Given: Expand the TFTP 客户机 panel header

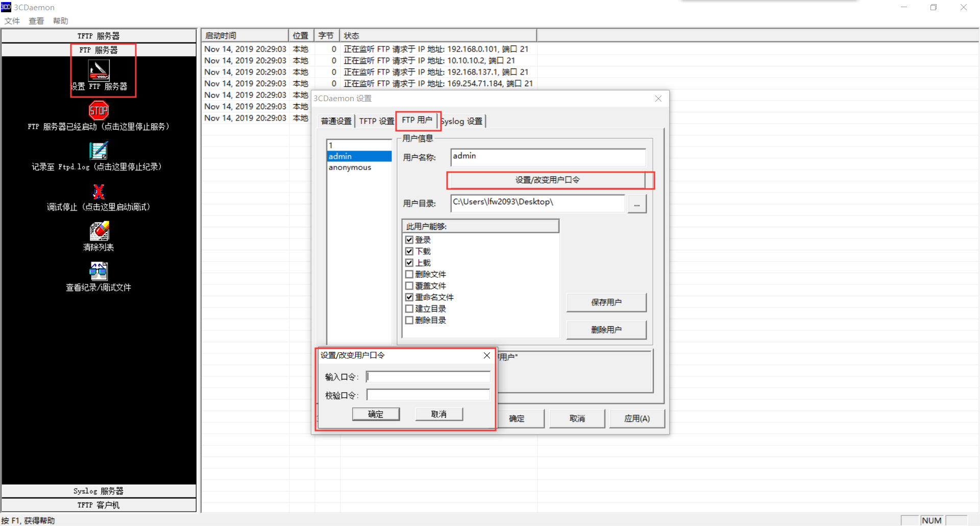Looking at the screenshot, I should (x=99, y=505).
